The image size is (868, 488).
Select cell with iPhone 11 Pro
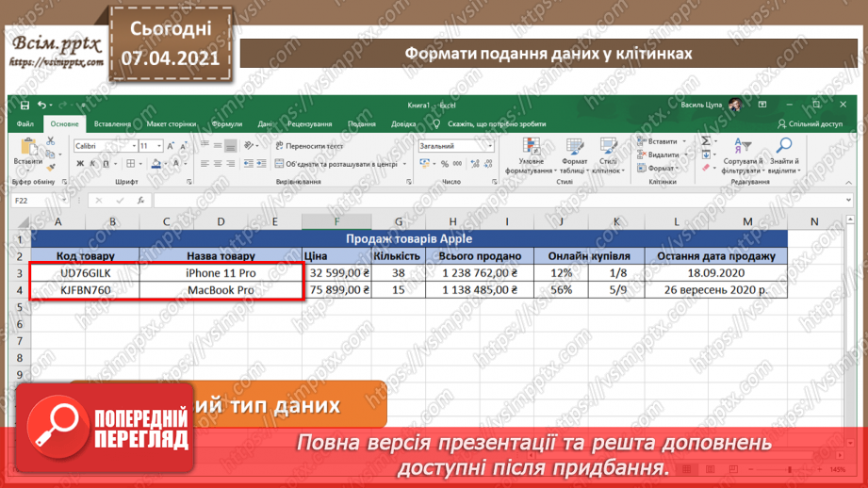point(221,273)
